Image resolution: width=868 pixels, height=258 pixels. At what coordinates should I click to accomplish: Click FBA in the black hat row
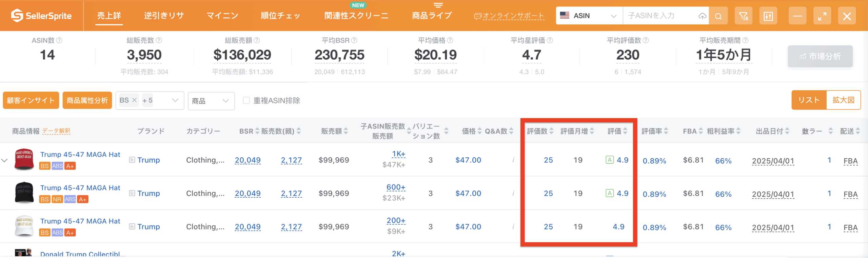click(851, 194)
